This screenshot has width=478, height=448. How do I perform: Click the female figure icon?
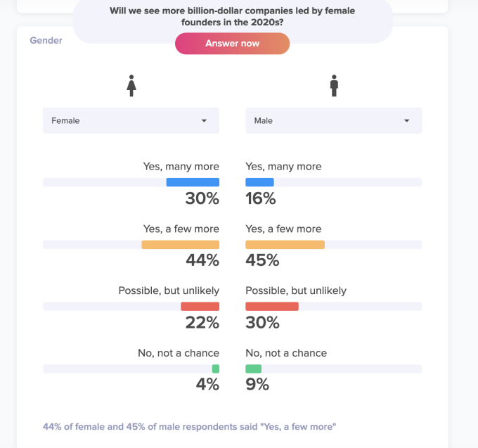(x=131, y=87)
